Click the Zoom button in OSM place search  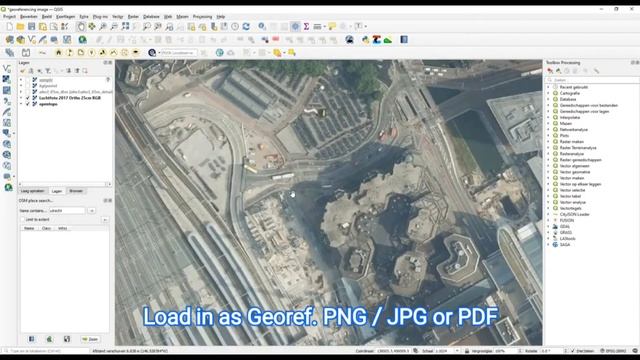90,339
